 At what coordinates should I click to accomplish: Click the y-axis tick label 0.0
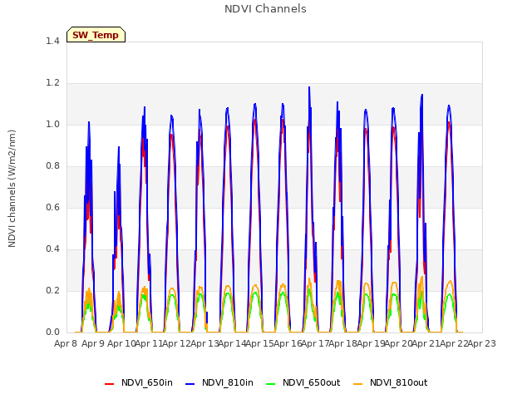point(52,332)
